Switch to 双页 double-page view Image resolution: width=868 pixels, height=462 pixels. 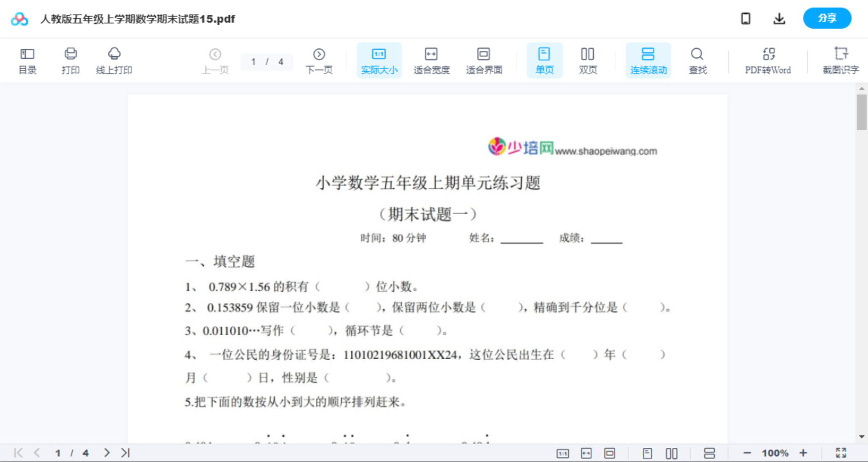(588, 60)
